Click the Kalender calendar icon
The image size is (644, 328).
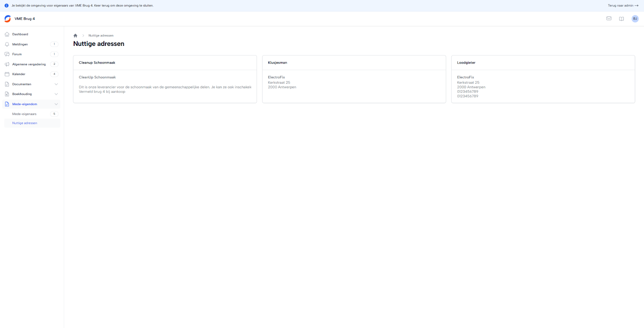point(7,74)
